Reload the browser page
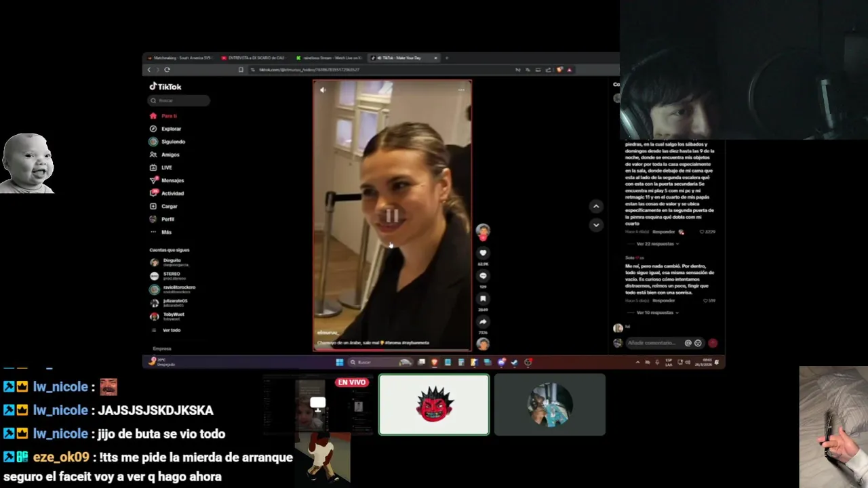Image resolution: width=868 pixels, height=488 pixels. [167, 70]
